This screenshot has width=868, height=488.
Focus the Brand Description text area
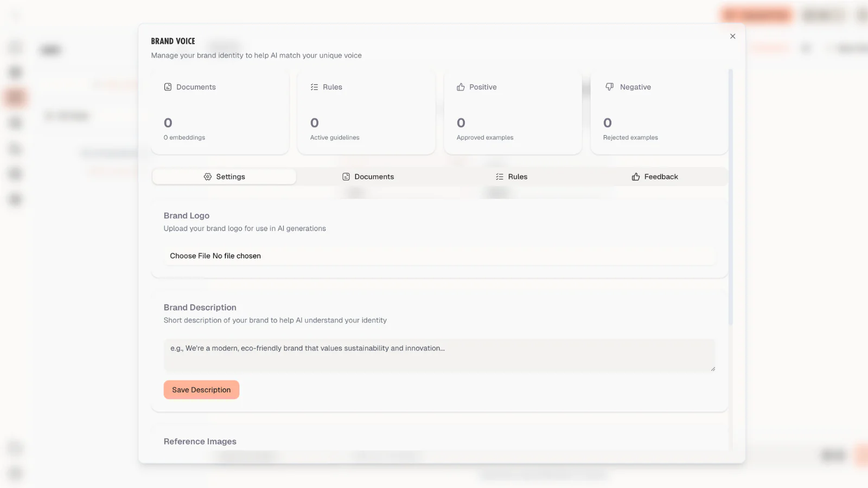click(x=439, y=355)
